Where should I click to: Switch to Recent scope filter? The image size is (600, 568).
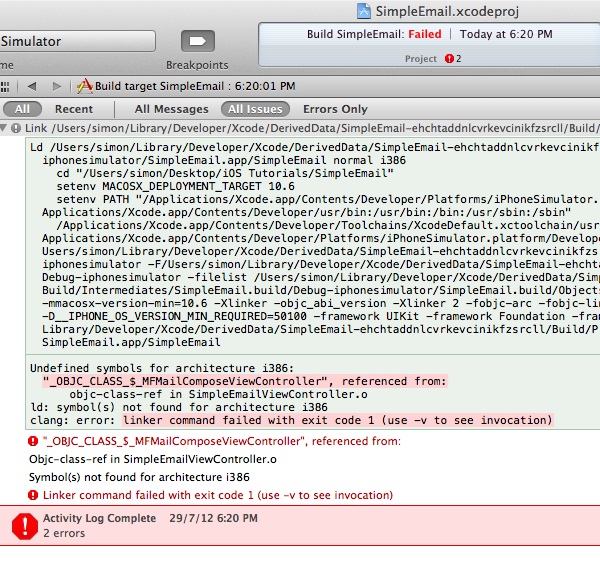pos(74,109)
